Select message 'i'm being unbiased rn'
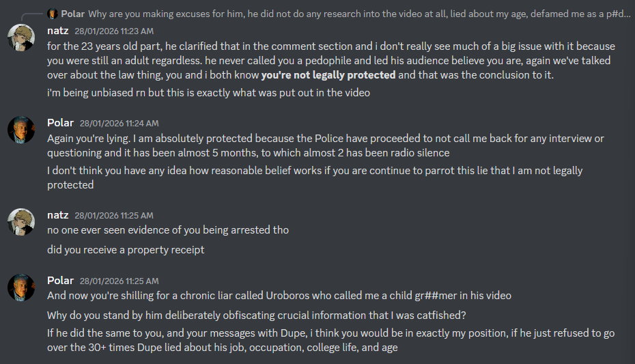This screenshot has height=364, width=635. [x=208, y=93]
